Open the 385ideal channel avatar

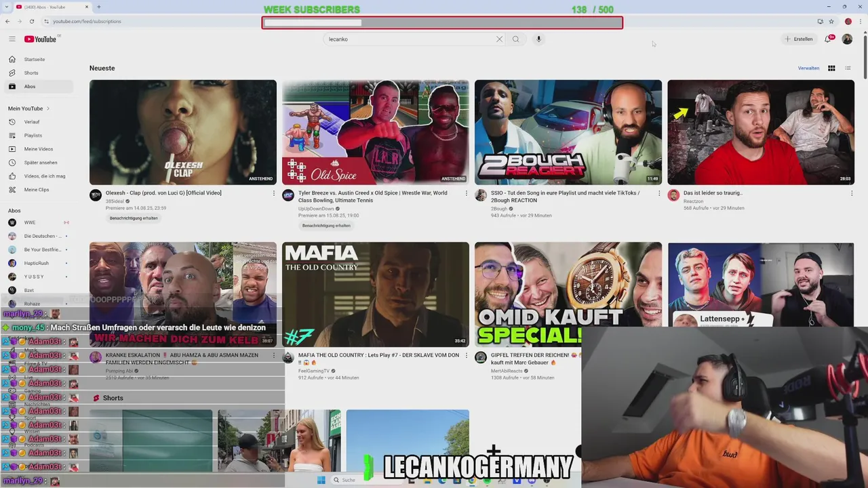96,195
